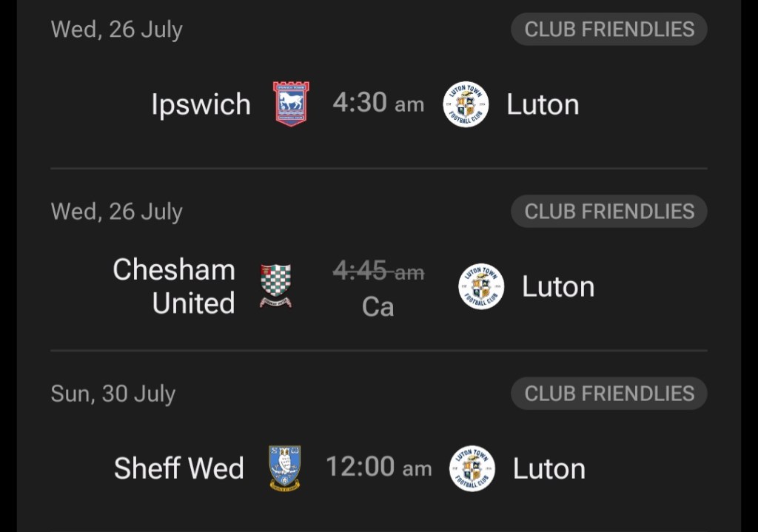Screen dimensions: 758x532
Task: Select Luton team name opposite Sheff Wed
Action: (x=549, y=468)
